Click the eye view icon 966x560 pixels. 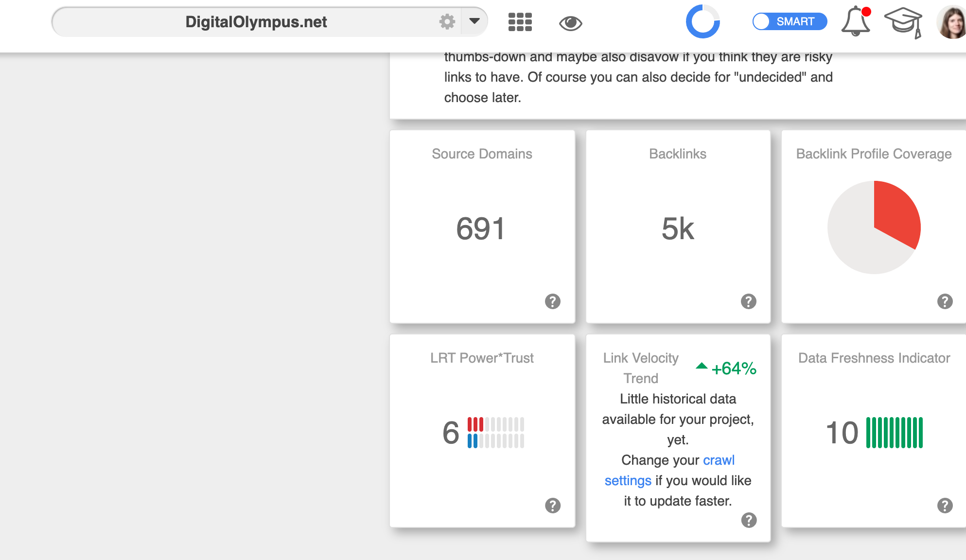pos(570,23)
